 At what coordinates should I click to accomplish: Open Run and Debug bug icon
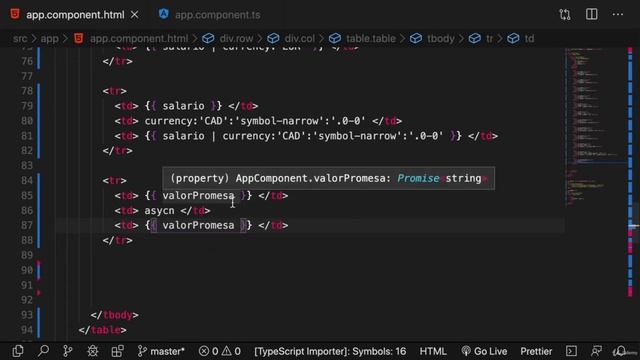tap(93, 351)
